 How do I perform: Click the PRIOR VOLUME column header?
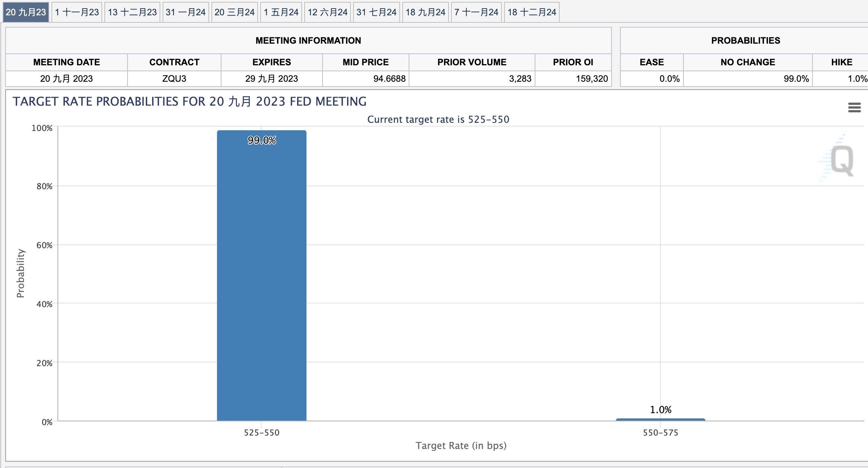click(472, 62)
